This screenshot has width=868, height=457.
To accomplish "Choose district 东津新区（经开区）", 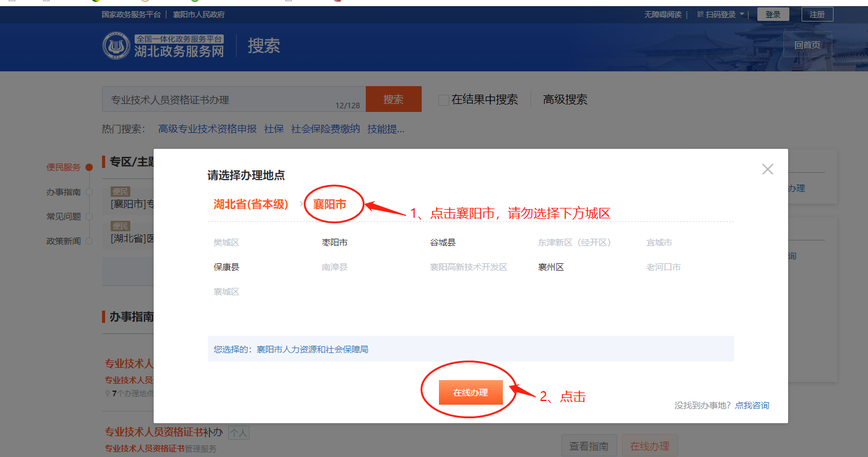I will (574, 242).
